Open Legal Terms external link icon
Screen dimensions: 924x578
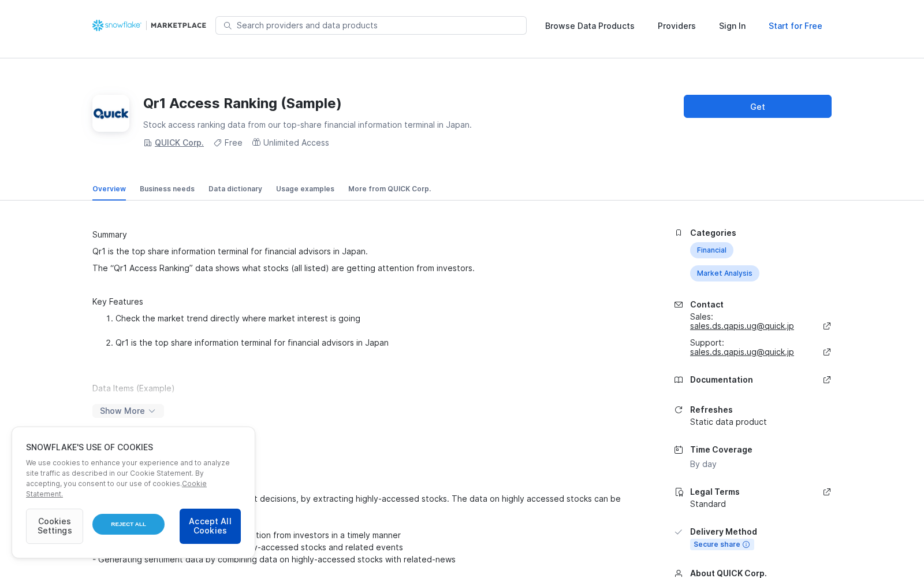[827, 492]
